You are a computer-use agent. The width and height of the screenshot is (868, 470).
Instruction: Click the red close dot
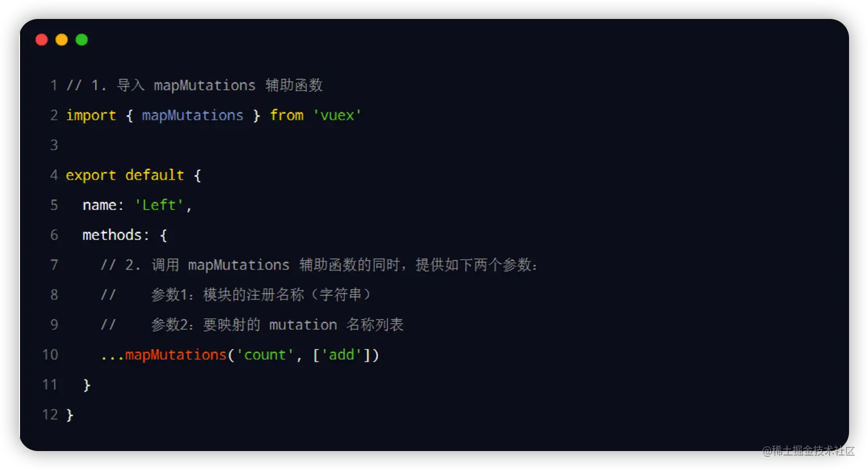coord(41,40)
